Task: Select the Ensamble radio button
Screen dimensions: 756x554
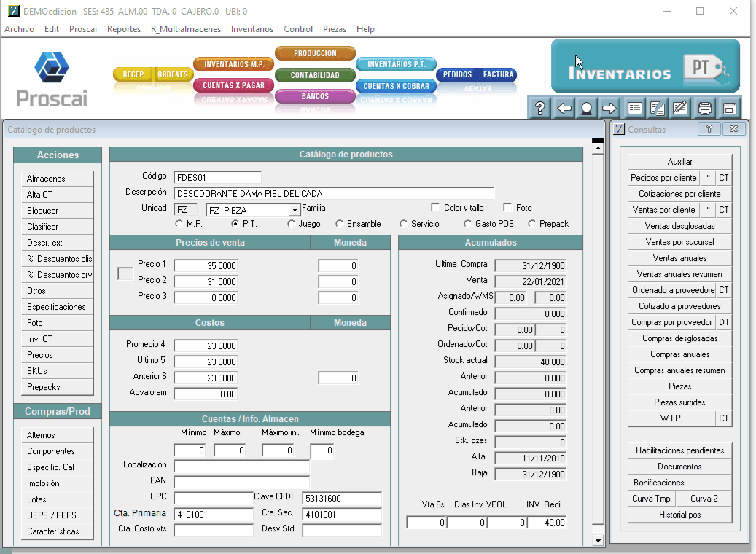Action: (x=340, y=224)
